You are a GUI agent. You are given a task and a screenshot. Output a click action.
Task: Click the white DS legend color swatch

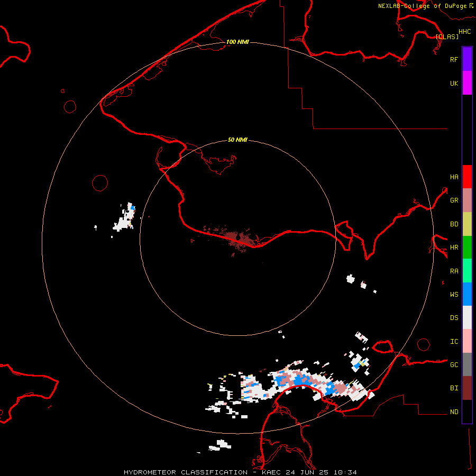(x=467, y=317)
